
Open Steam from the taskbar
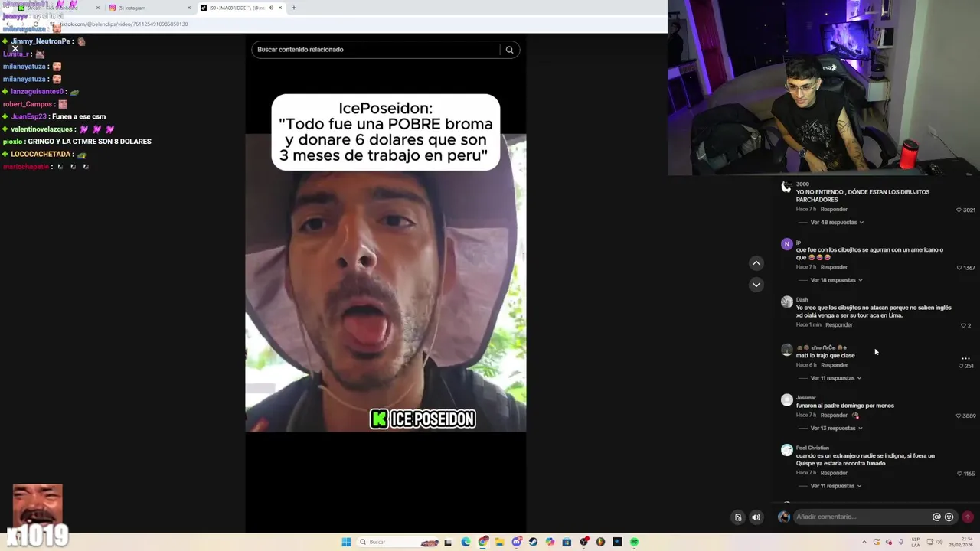coord(533,542)
